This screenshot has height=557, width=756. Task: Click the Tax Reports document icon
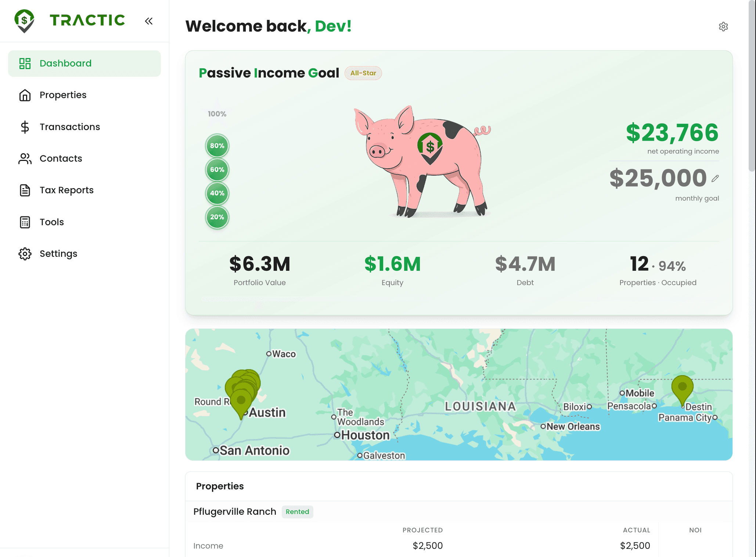click(x=25, y=190)
